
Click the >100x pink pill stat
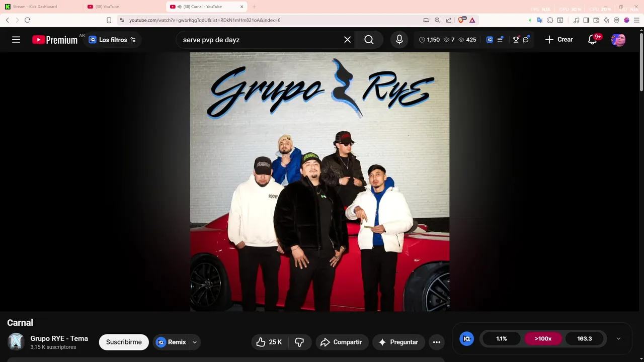543,338
